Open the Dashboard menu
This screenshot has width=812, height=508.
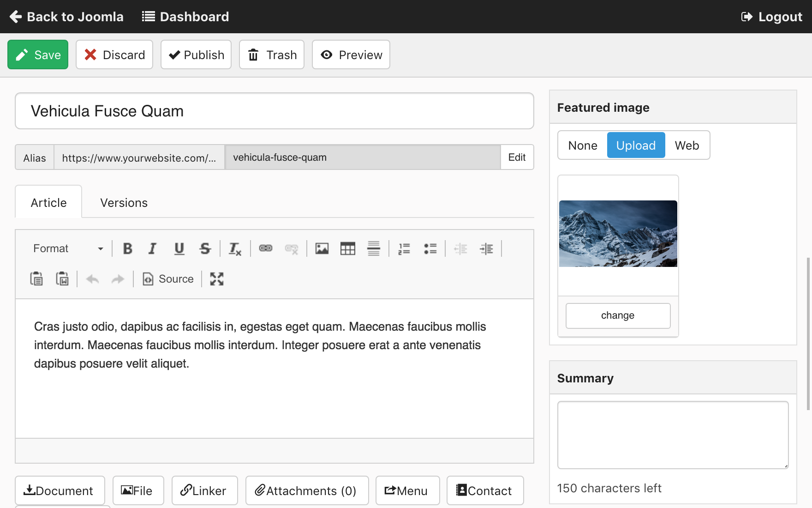(185, 17)
